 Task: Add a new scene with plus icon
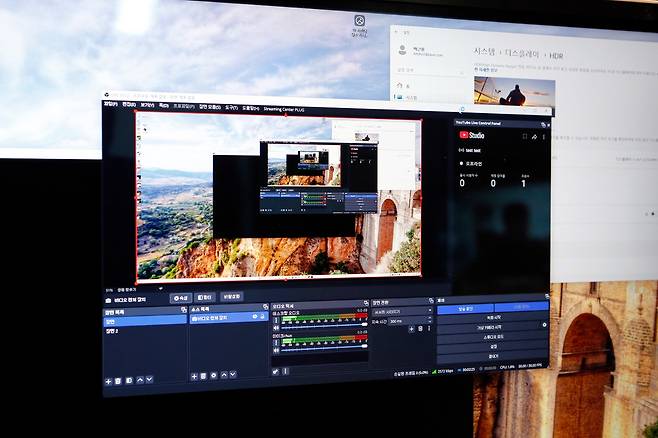coord(108,381)
